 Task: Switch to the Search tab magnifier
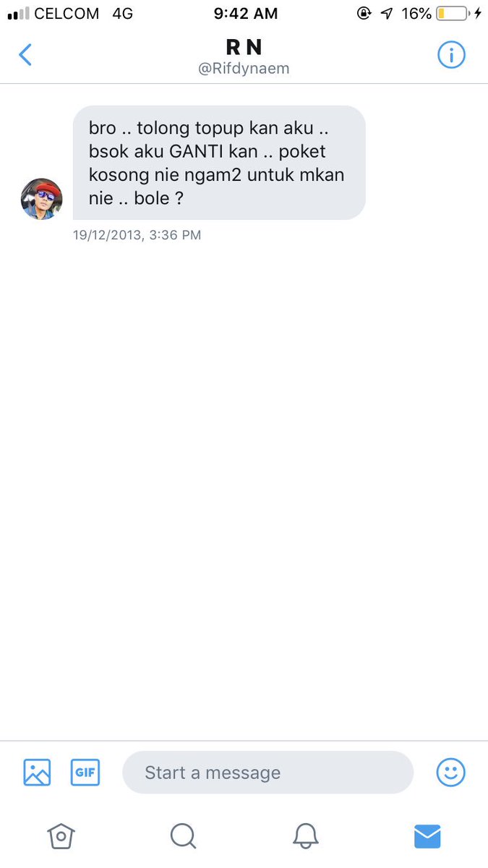[x=183, y=836]
